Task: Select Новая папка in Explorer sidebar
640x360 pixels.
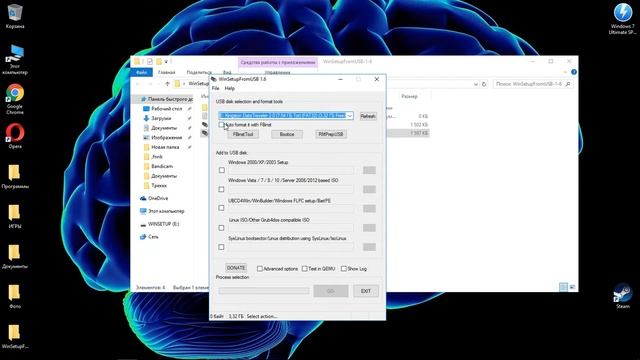Action: tap(165, 147)
